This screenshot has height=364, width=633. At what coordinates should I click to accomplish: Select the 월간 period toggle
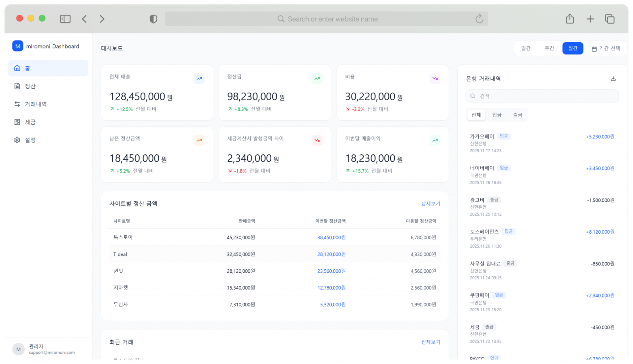pos(573,48)
